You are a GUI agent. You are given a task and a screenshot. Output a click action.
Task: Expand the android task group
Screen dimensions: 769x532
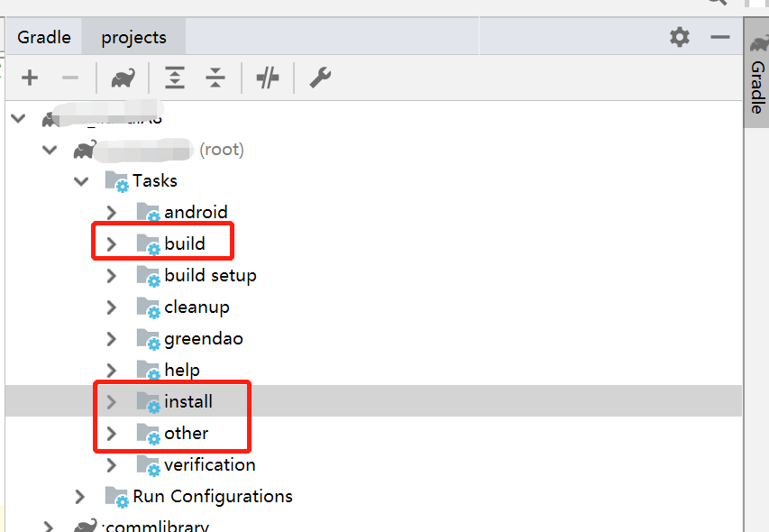tap(111, 212)
